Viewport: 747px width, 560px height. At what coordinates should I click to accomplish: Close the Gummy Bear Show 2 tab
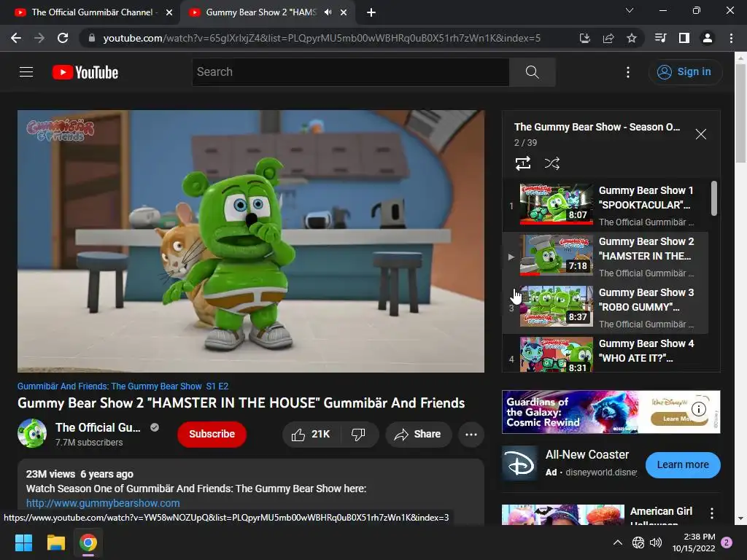(x=344, y=13)
